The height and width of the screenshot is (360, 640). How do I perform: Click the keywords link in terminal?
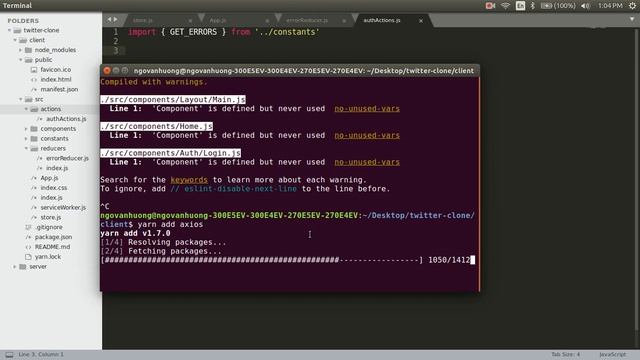(189, 180)
